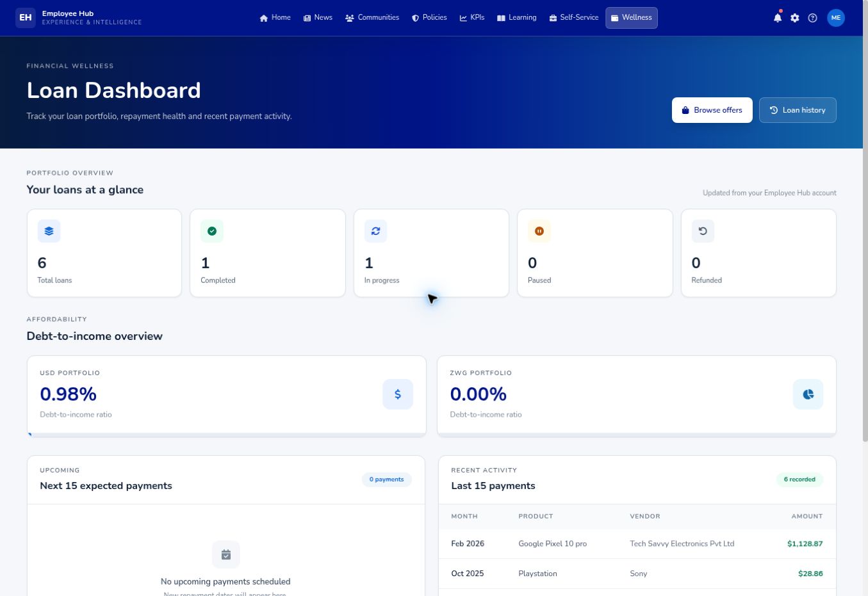The image size is (868, 596).
Task: Click the USD debt-to-income progress bar
Action: 227,435
